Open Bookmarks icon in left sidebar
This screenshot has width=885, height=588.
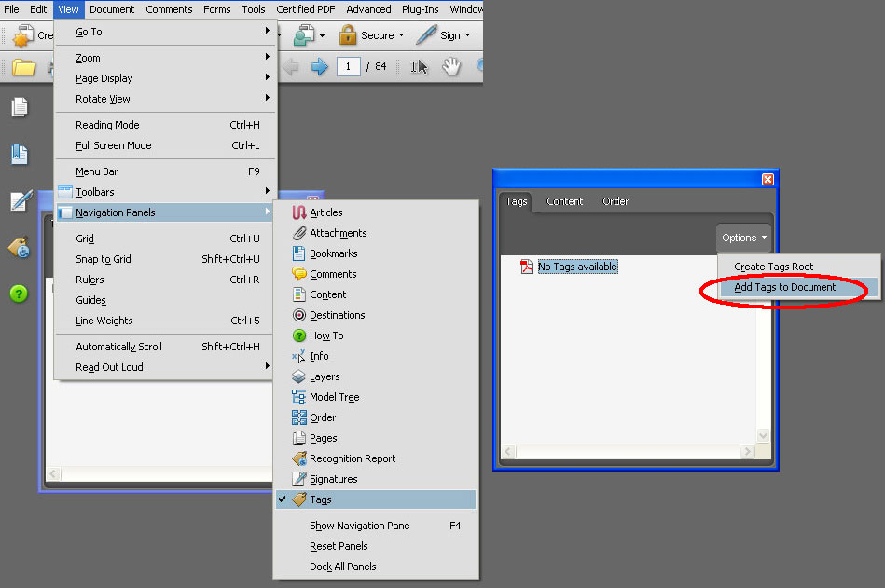point(20,154)
